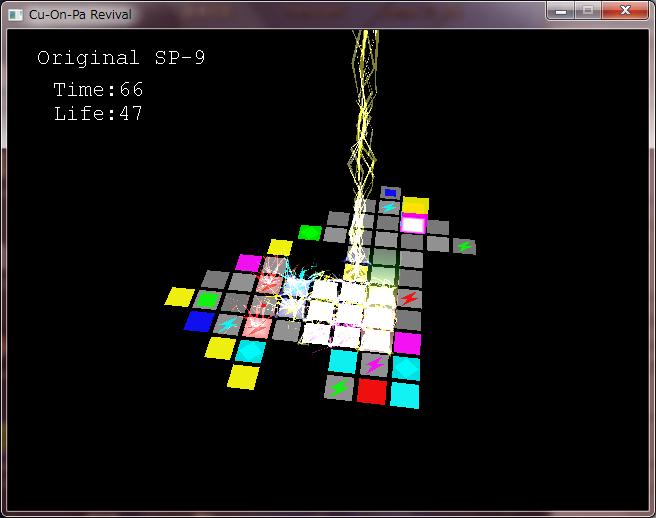Viewport: 656px width, 518px height.
Task: Click the small blue tile at the board top
Action: coord(391,192)
